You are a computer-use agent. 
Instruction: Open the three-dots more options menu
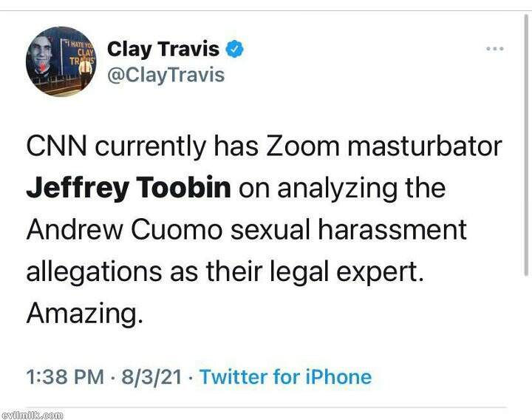494,49
